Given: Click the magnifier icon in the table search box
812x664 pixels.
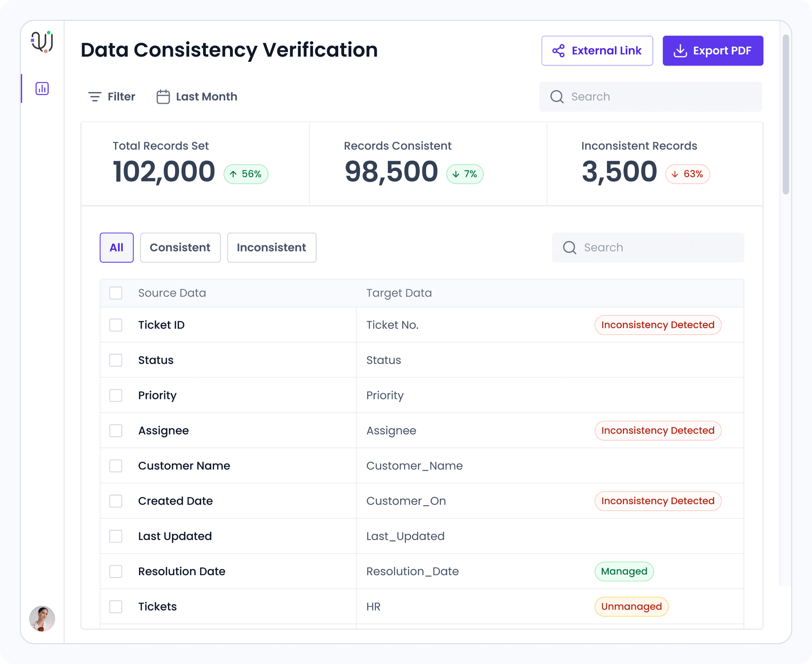Looking at the screenshot, I should coord(569,247).
